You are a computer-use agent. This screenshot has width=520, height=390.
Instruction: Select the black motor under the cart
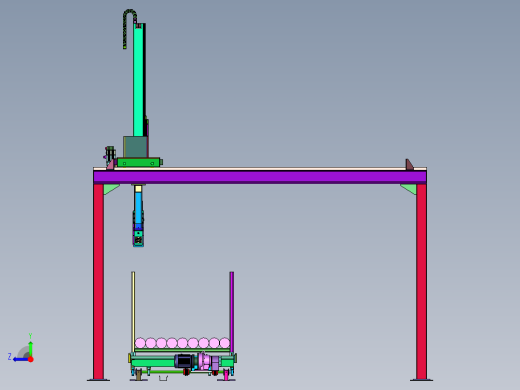click(184, 361)
